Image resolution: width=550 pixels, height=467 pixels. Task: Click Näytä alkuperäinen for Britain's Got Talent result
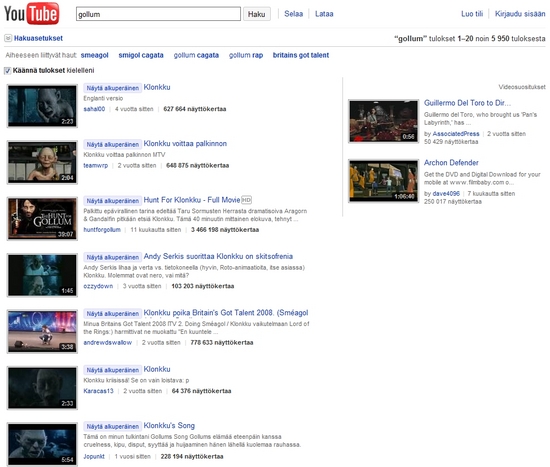point(112,314)
